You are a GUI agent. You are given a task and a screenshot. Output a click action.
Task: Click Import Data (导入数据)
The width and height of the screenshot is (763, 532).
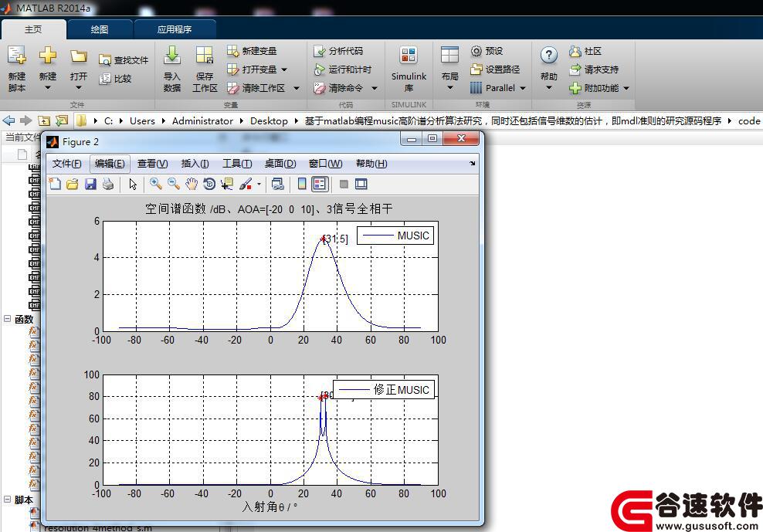tap(171, 69)
